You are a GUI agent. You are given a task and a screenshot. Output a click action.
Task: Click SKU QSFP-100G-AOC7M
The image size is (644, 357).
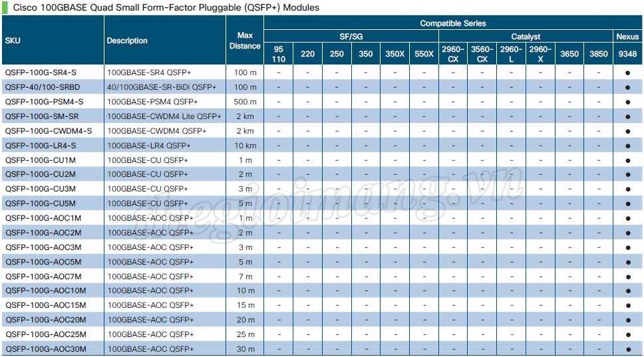(43, 277)
